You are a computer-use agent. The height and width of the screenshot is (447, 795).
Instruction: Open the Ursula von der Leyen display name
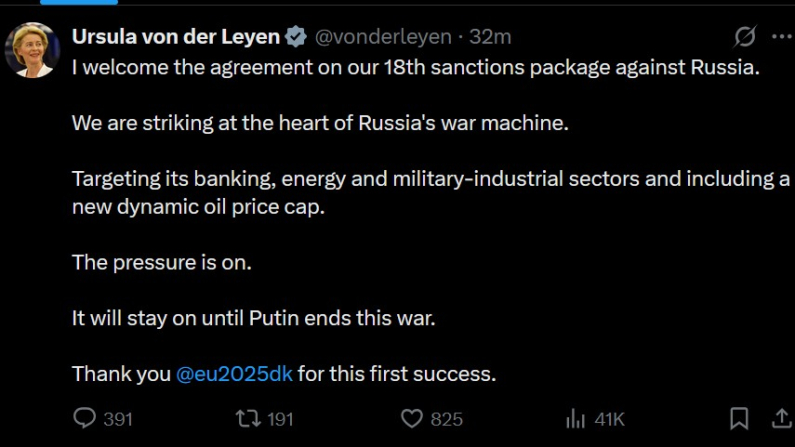pos(176,37)
